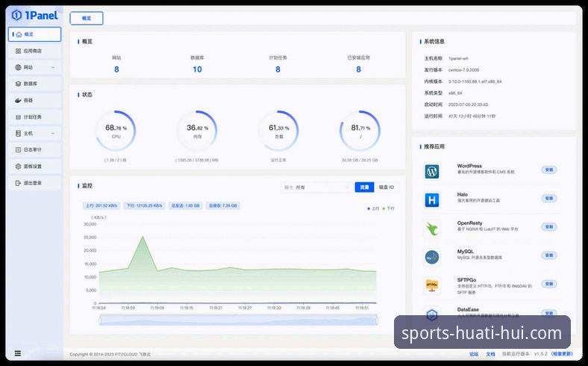Open 应用商店 app store from sidebar
This screenshot has height=366, width=588.
coord(34,51)
